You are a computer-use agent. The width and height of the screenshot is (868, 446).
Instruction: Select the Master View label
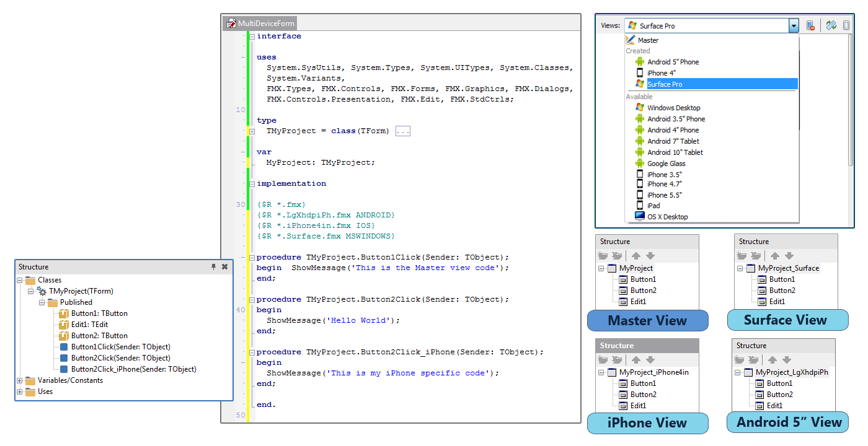click(647, 321)
